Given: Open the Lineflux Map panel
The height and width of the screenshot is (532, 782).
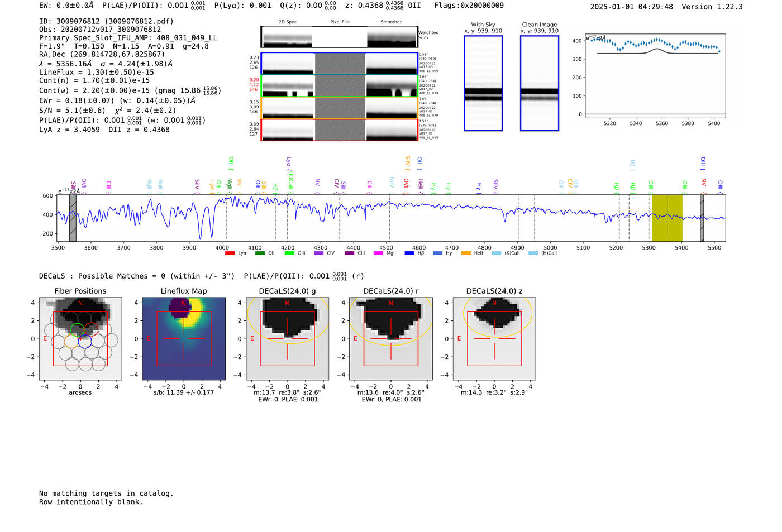Looking at the screenshot, I should (x=184, y=338).
